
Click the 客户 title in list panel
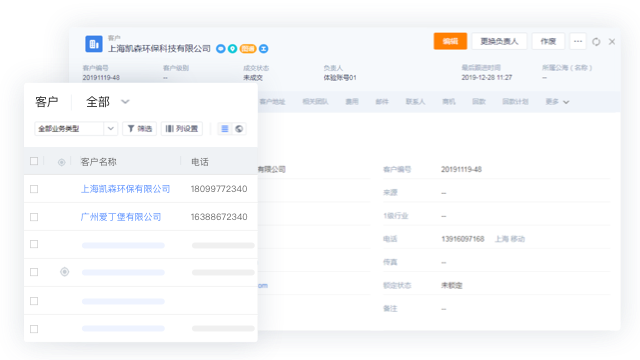point(47,102)
